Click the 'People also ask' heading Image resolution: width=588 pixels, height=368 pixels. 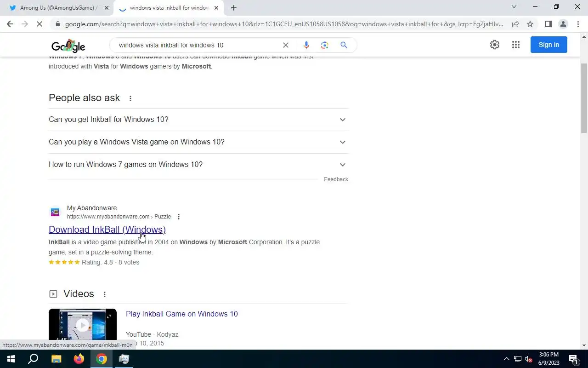84,98
